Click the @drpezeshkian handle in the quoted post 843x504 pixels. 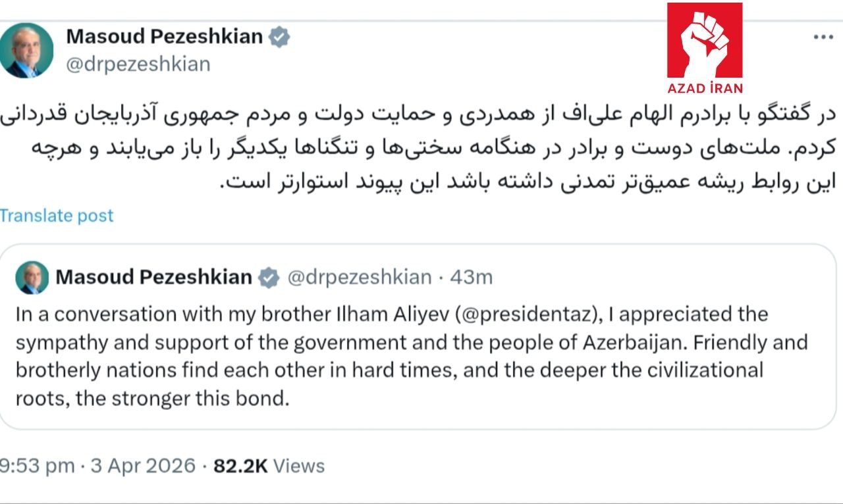pyautogui.click(x=359, y=278)
